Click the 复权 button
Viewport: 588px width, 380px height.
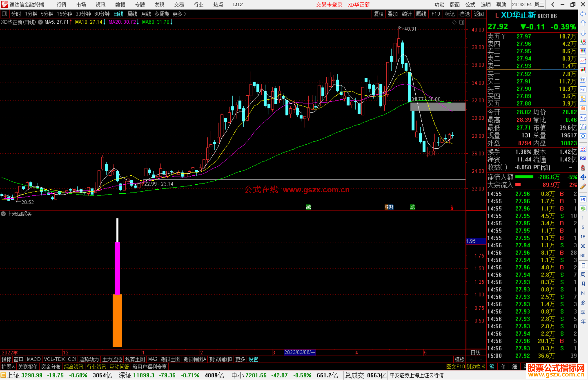click(378, 14)
